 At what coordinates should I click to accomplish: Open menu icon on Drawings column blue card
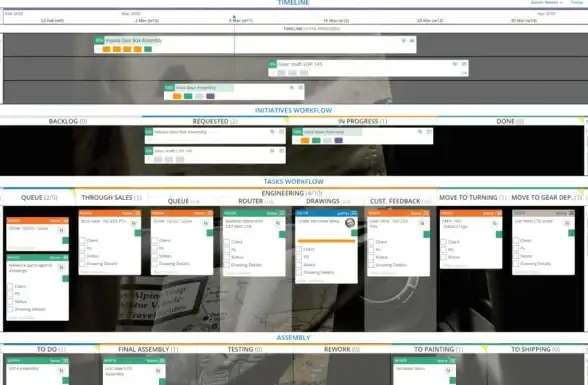click(x=354, y=213)
